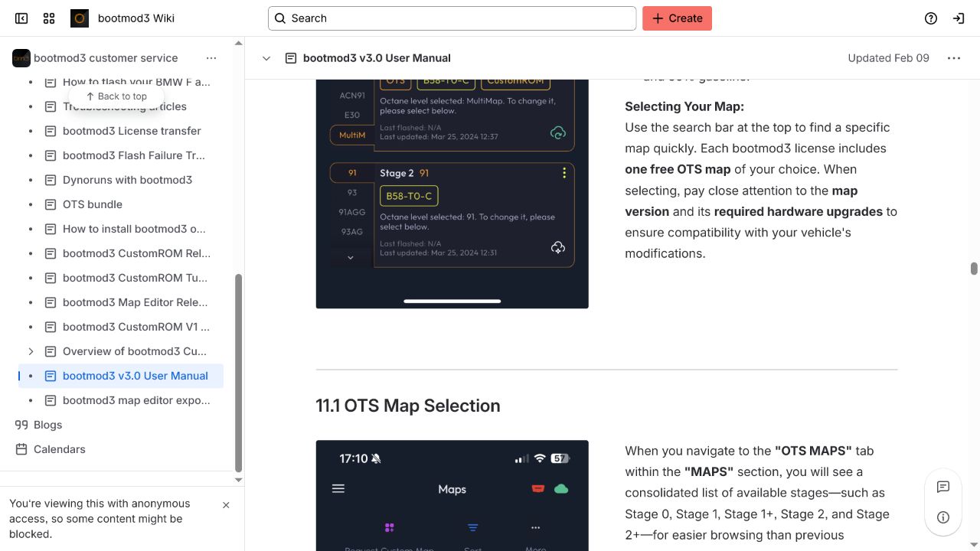Click the Overview of bootmod3 Cu... page icon
Image resolution: width=980 pixels, height=551 pixels.
point(51,351)
